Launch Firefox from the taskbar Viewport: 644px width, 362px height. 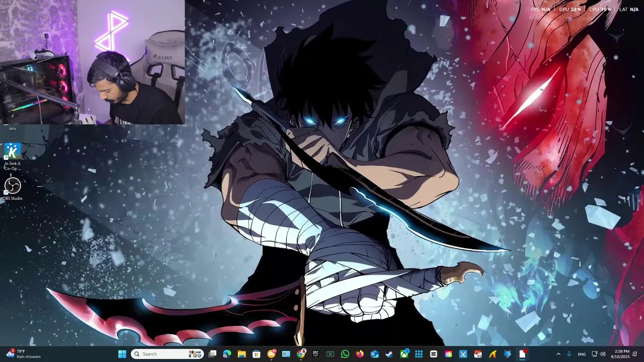point(360,354)
